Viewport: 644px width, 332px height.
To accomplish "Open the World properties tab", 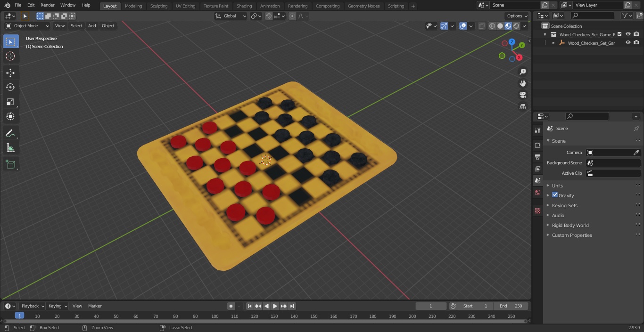I will coord(537,193).
